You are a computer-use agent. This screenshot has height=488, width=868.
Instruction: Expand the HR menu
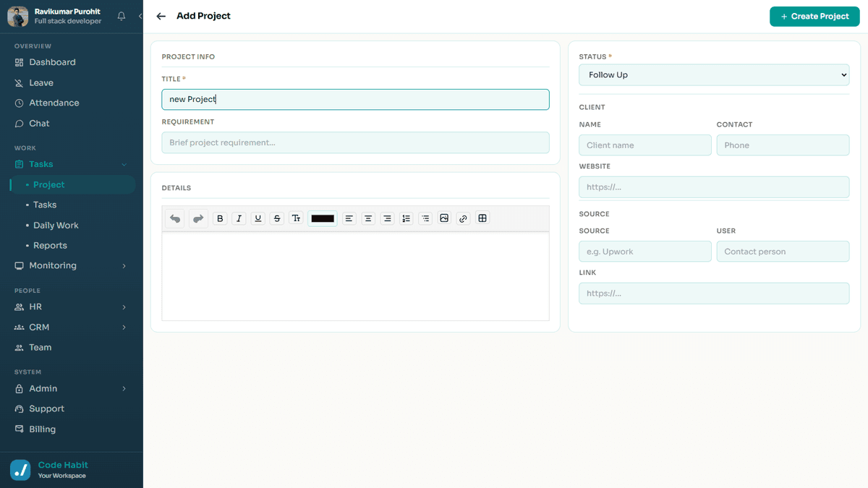point(72,307)
